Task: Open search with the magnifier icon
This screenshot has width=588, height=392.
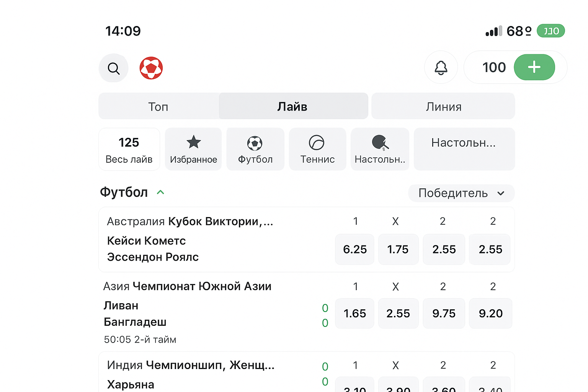Action: [x=113, y=68]
